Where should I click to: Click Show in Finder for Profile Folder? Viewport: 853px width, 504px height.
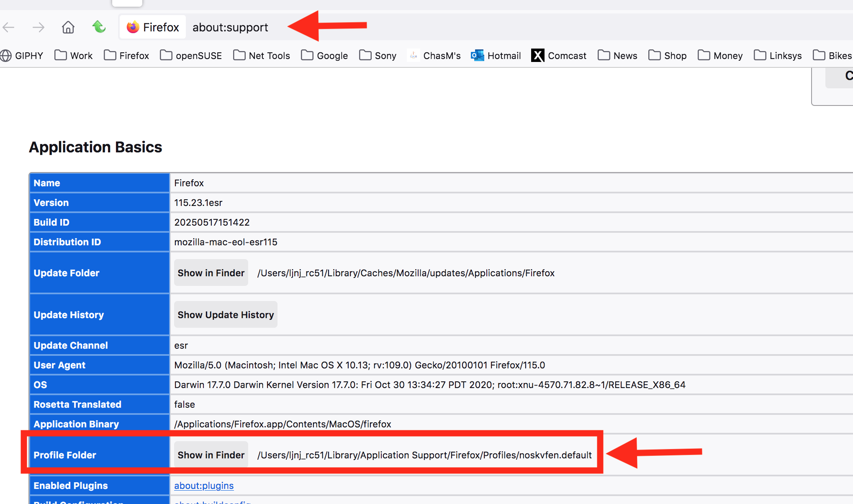[x=211, y=455]
